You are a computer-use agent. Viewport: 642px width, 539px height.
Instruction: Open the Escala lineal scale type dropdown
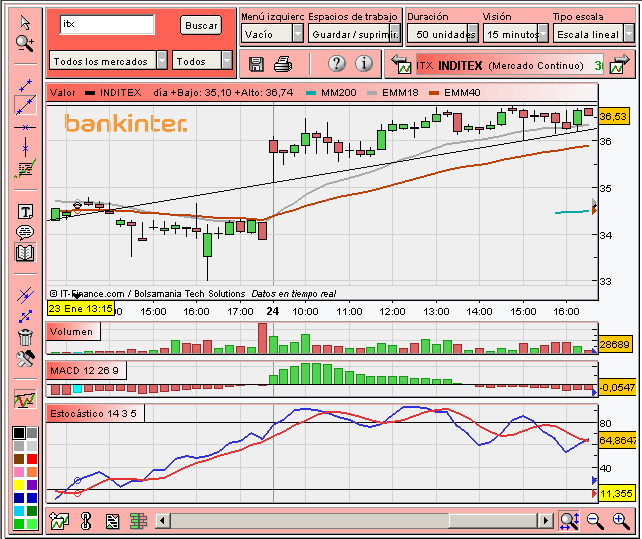coord(594,34)
